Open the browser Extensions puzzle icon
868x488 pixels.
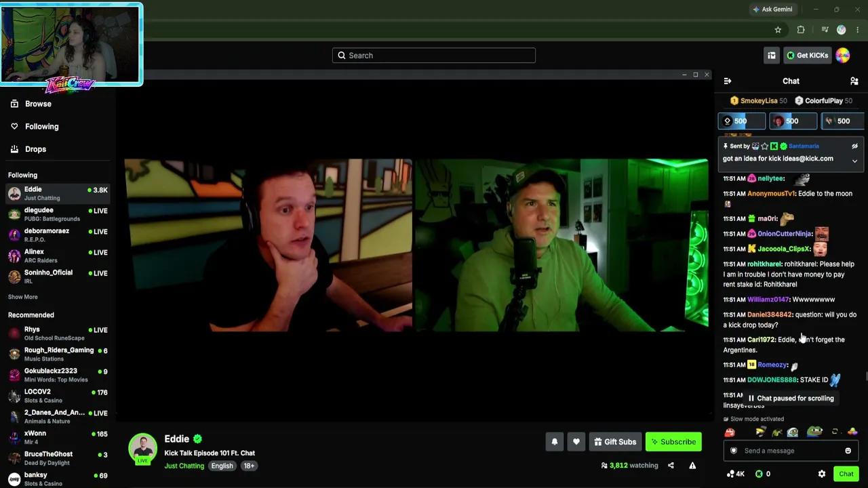[x=801, y=30]
